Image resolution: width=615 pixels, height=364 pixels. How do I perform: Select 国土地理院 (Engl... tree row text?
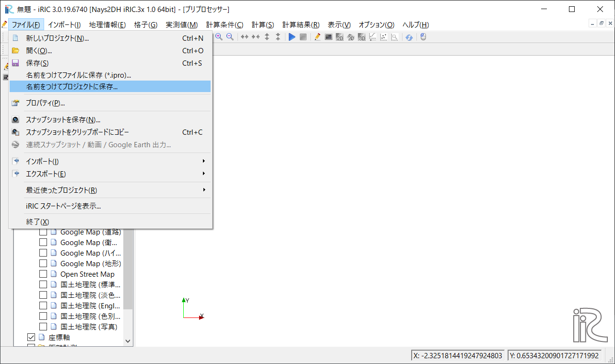tap(91, 306)
